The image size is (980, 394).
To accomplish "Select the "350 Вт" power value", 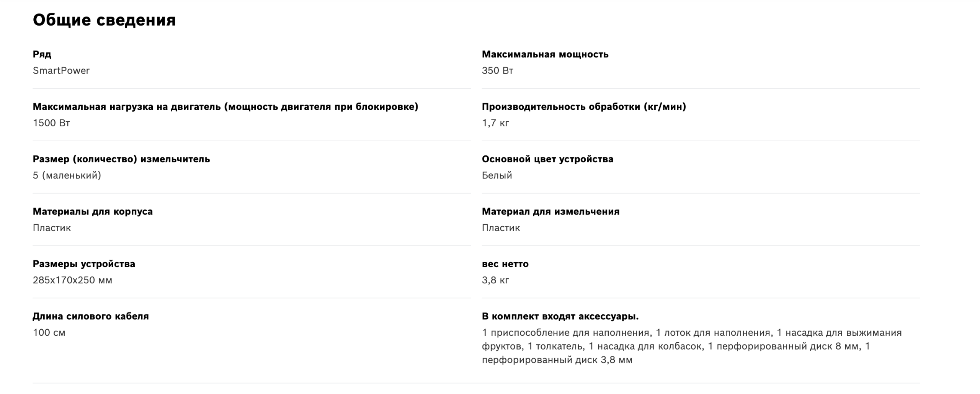I will (x=497, y=71).
